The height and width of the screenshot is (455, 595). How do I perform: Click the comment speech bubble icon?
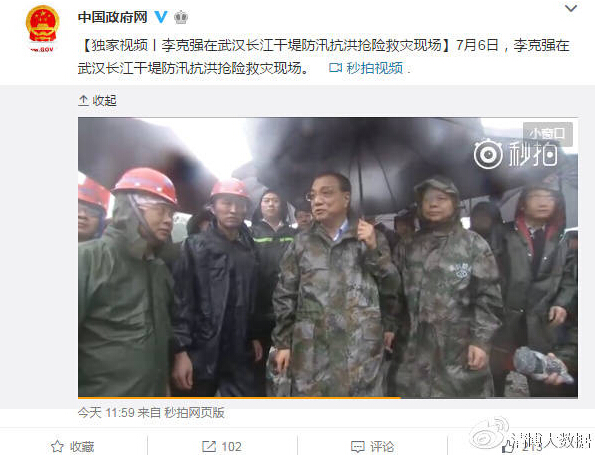pyautogui.click(x=358, y=447)
